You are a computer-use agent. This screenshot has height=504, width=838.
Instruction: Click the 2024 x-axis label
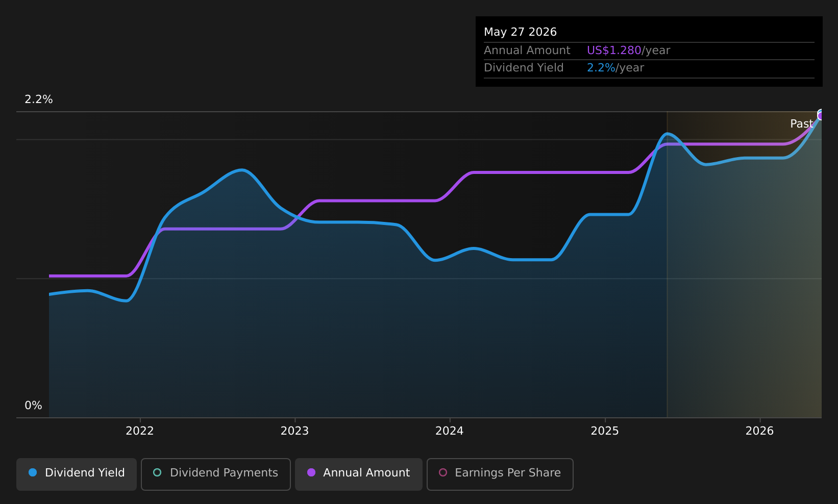pyautogui.click(x=450, y=431)
